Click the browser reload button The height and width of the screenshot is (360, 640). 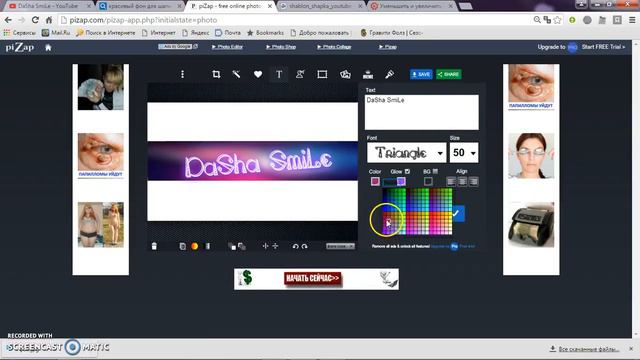tap(35, 20)
